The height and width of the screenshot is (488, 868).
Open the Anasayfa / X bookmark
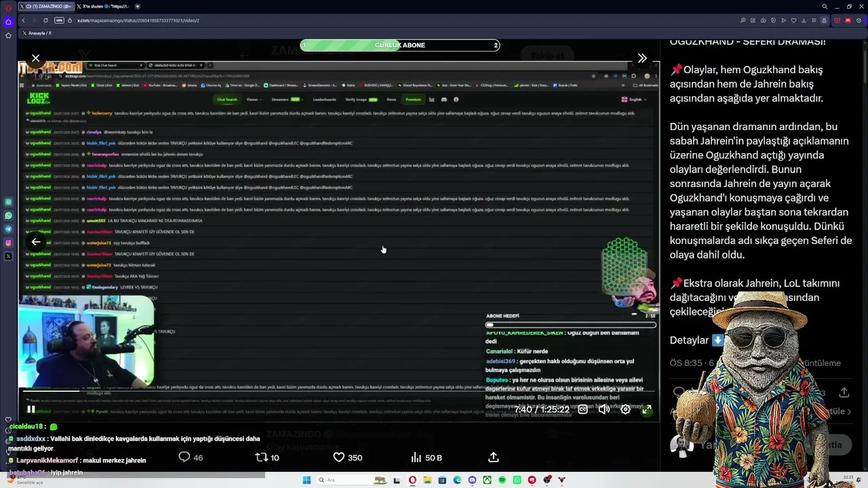tap(37, 33)
